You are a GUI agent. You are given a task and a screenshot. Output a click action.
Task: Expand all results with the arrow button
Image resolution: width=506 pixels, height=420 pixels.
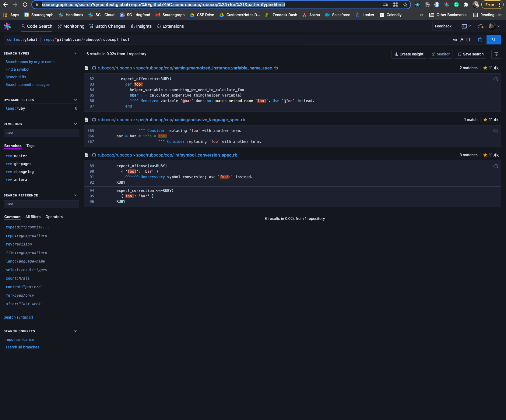click(x=496, y=54)
